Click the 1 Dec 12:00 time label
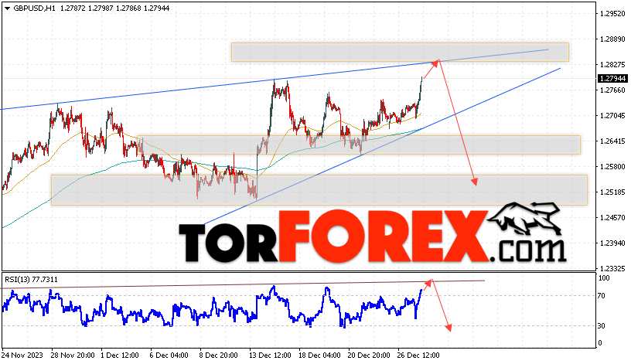 click(x=120, y=355)
